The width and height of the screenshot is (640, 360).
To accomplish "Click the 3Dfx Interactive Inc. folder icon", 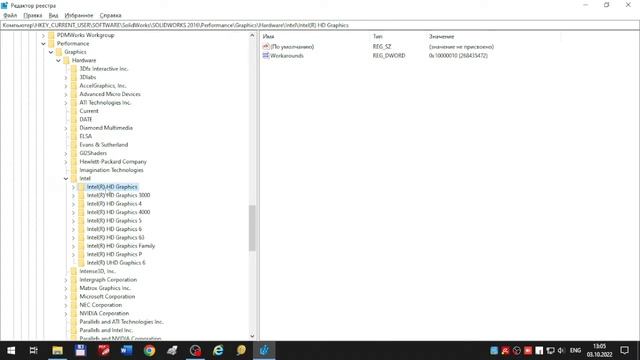I will (x=74, y=69).
